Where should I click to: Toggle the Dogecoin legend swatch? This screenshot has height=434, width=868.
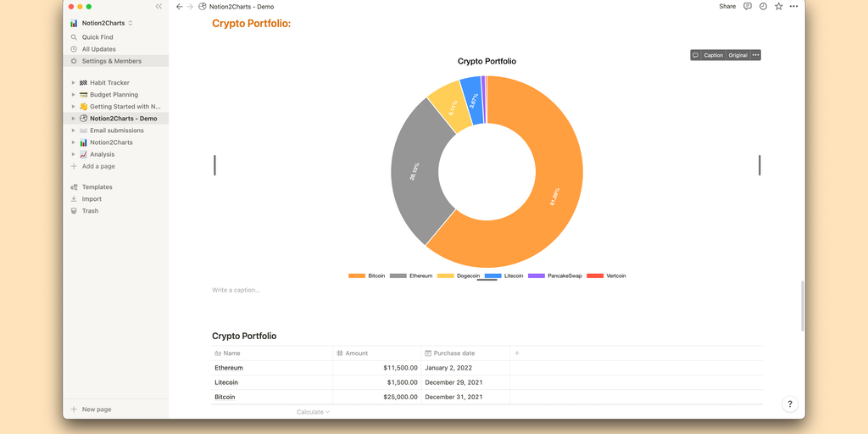tap(446, 275)
